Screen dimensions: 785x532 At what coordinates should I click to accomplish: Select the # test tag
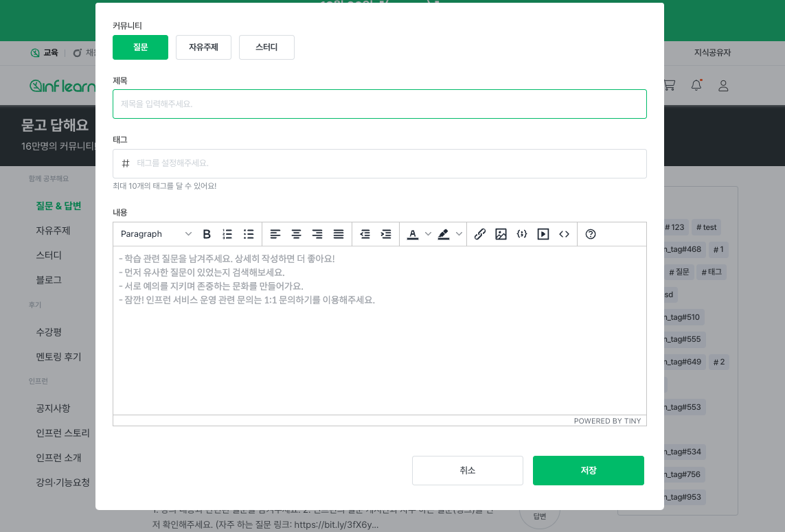pyautogui.click(x=707, y=227)
